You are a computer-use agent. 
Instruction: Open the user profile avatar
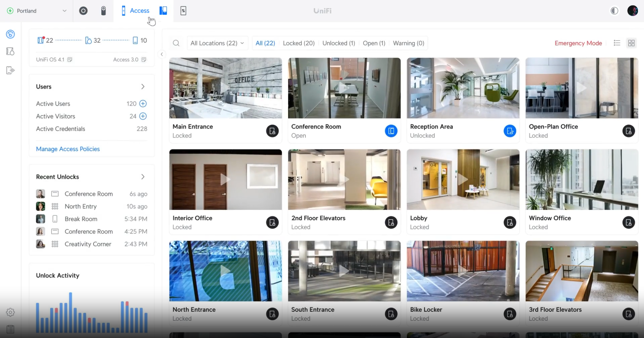click(632, 11)
